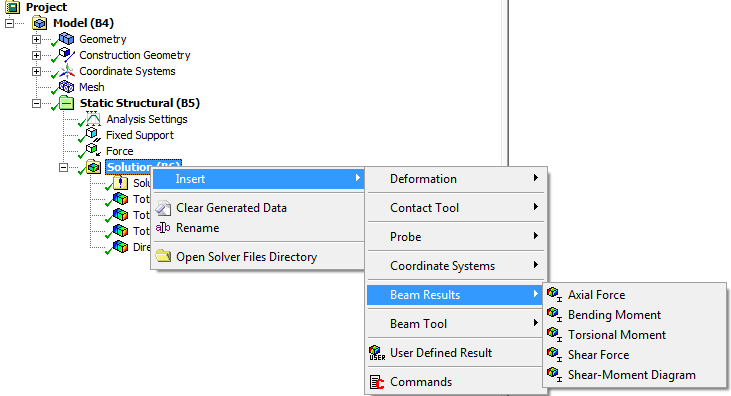Click the Coordinate Systems triad icon
731x396 pixels.
coord(67,71)
